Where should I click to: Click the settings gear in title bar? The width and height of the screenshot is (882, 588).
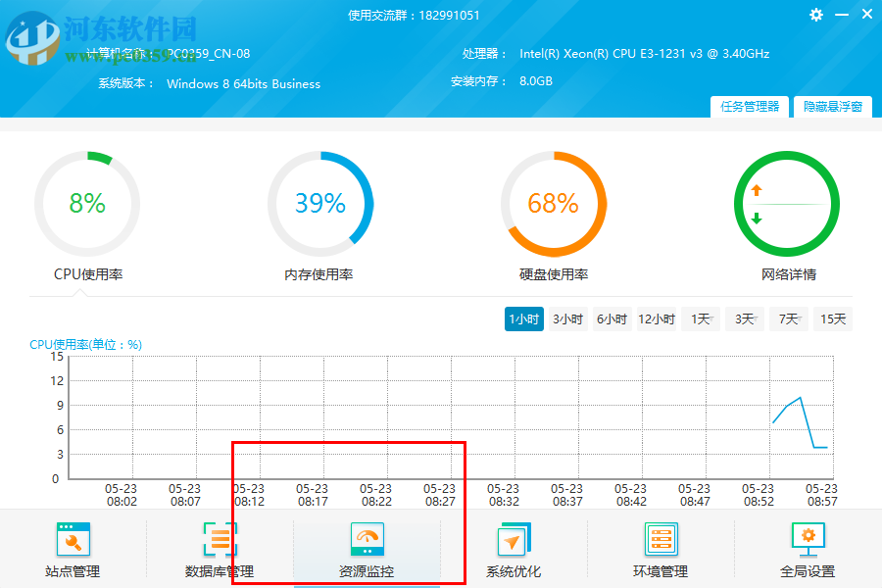click(x=816, y=15)
